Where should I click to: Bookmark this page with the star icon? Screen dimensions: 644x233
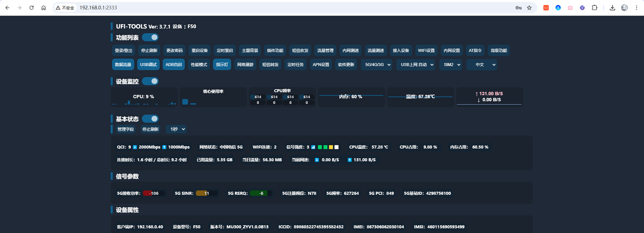pos(529,8)
